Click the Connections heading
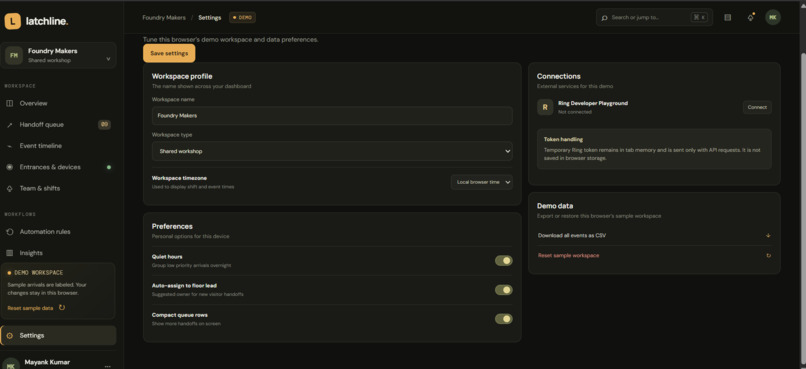806x369 pixels. pyautogui.click(x=559, y=76)
